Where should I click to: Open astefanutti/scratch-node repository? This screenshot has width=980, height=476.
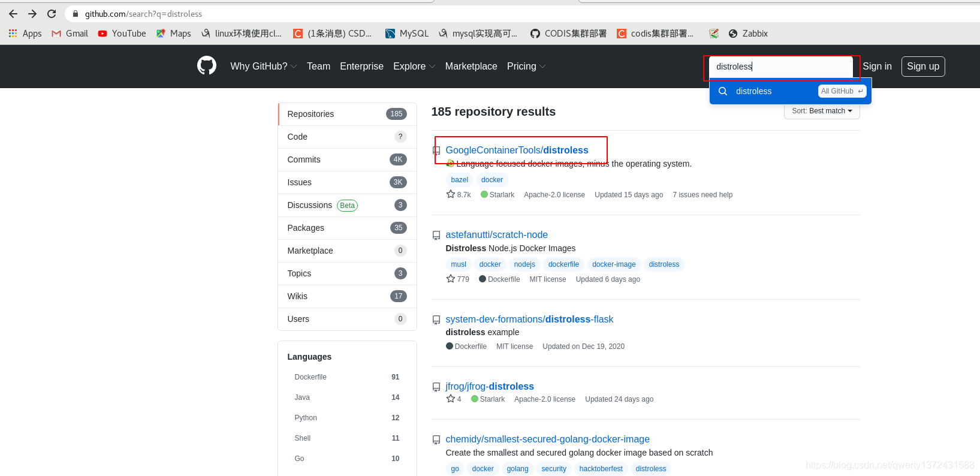(496, 234)
